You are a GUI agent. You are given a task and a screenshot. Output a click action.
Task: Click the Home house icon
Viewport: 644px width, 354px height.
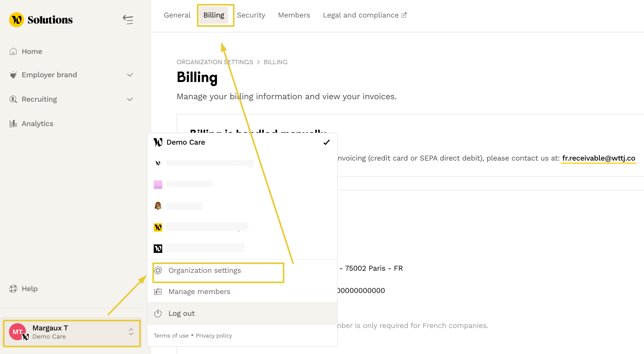coord(13,51)
